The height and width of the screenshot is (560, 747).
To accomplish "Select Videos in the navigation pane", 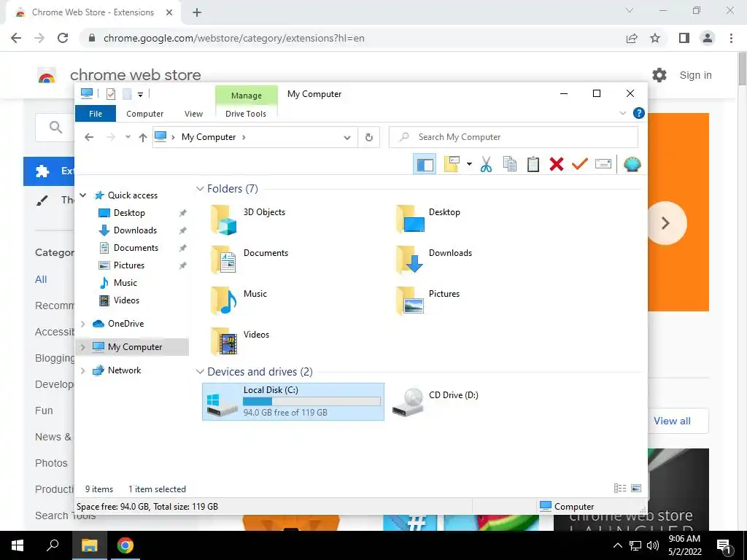I will pyautogui.click(x=126, y=300).
